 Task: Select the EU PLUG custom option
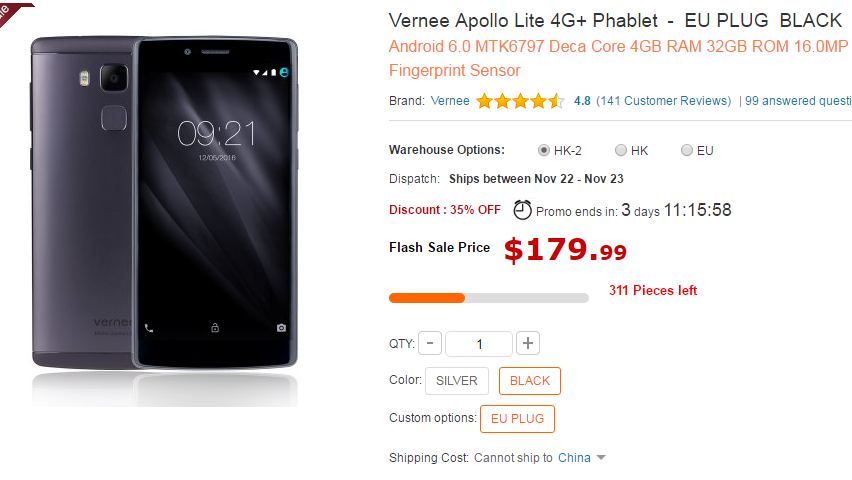pyautogui.click(x=517, y=419)
